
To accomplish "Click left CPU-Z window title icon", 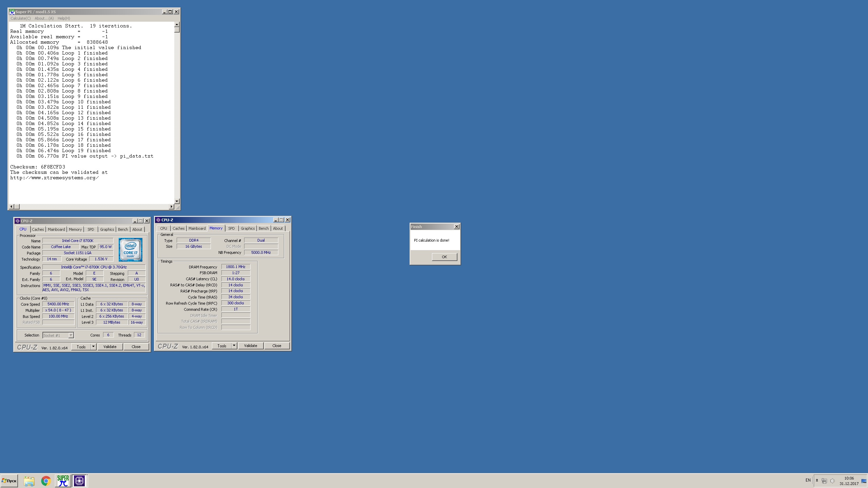I will (18, 221).
